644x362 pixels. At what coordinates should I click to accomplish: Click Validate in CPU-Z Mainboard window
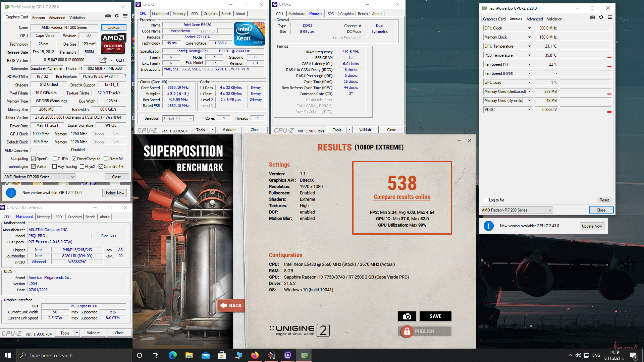[x=93, y=333]
